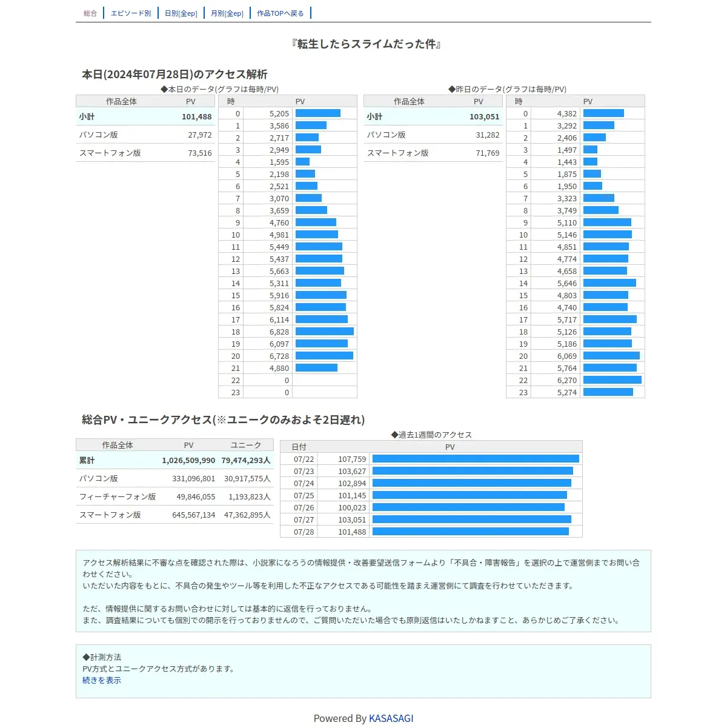Click スマートフォン版 total PV 645,567,134
Image resolution: width=727 pixels, height=728 pixels.
pyautogui.click(x=194, y=515)
